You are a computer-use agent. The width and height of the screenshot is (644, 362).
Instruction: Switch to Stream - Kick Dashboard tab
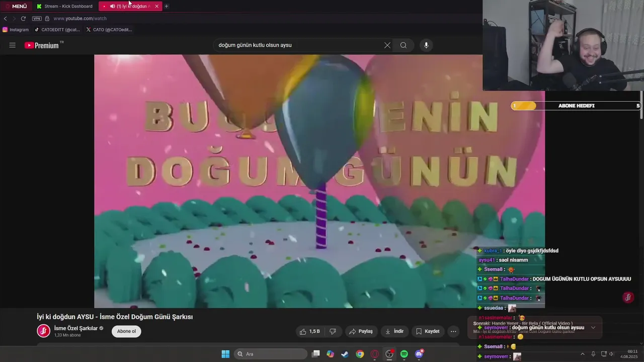pos(65,6)
